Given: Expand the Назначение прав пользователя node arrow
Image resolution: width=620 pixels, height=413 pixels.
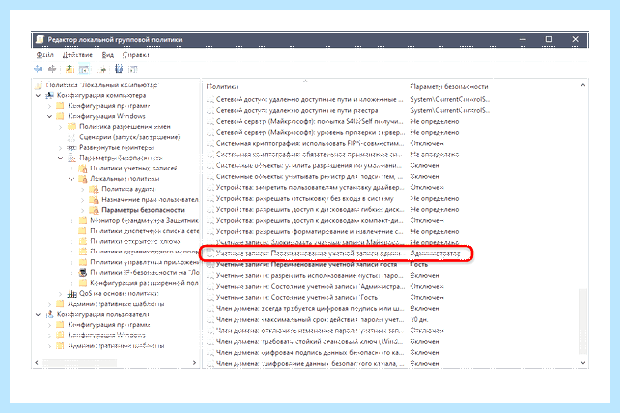Looking at the screenshot, I should (83, 200).
